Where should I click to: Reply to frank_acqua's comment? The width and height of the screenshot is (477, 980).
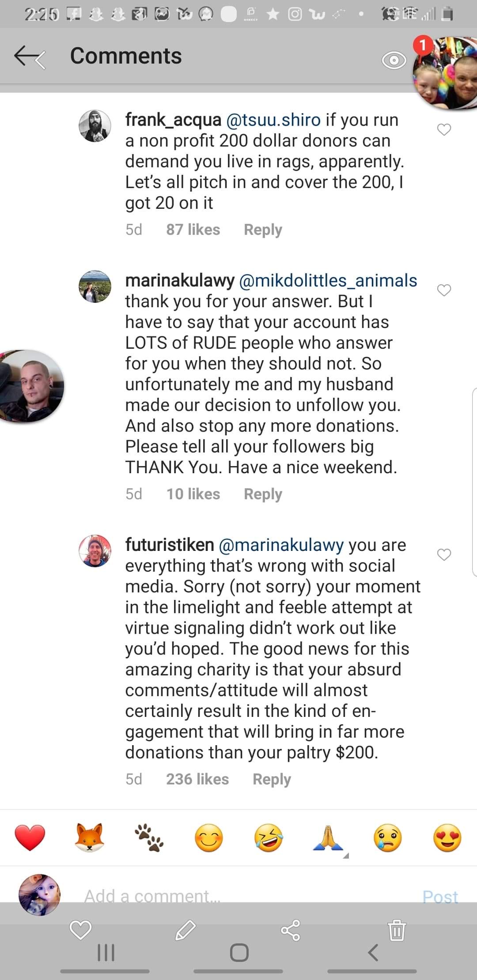(263, 230)
